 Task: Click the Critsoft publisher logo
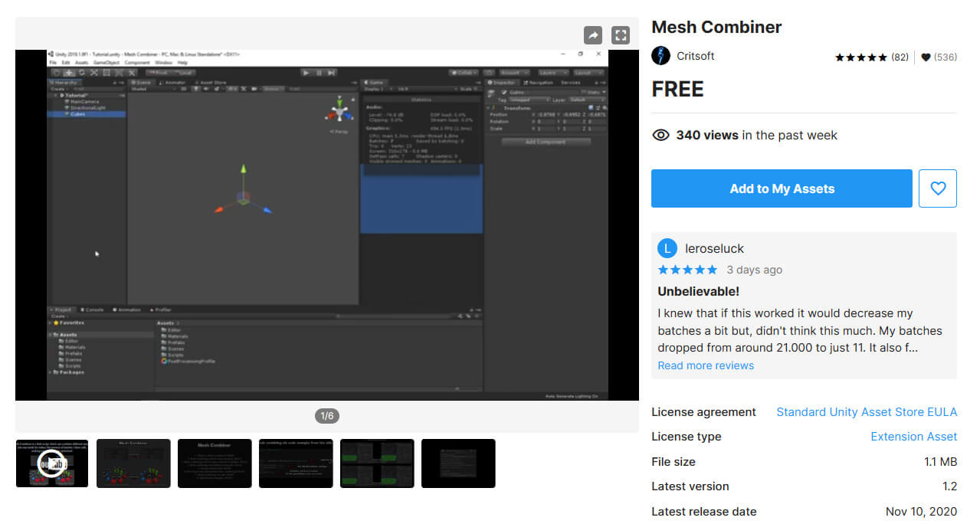pos(660,56)
